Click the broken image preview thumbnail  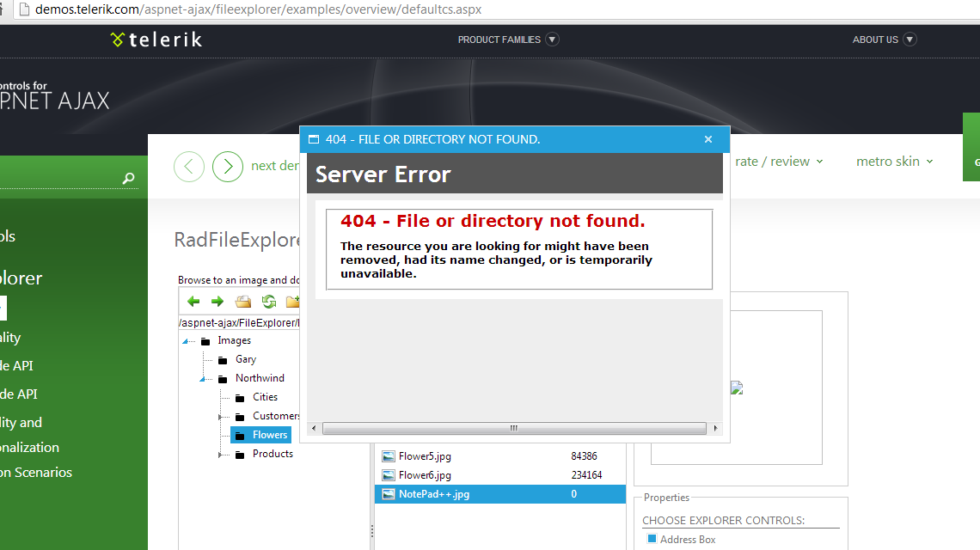pos(737,388)
